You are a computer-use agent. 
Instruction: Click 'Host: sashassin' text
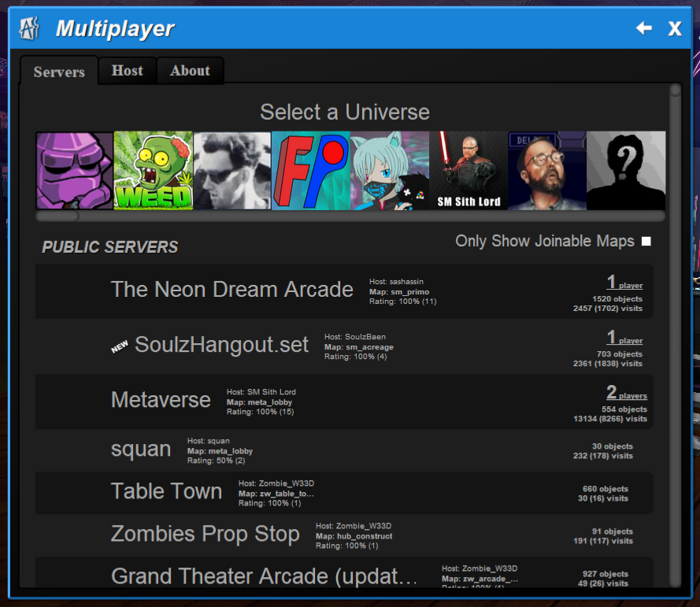pos(396,282)
